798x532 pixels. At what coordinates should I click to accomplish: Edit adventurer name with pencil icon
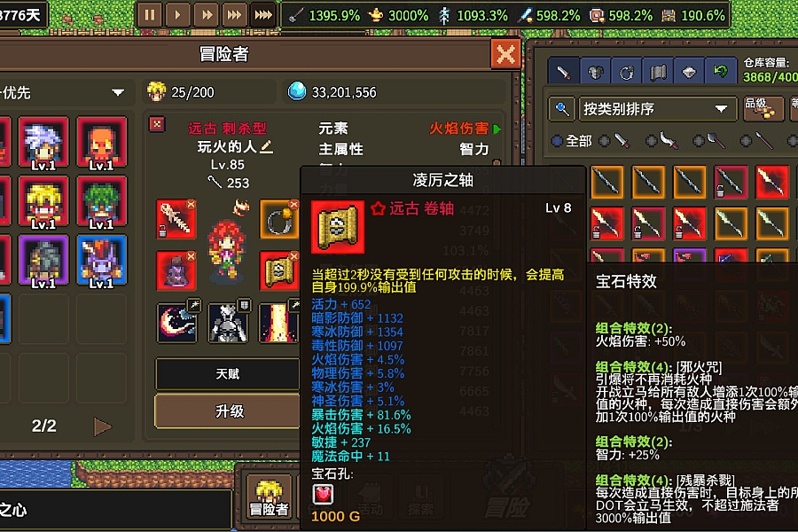click(x=267, y=147)
